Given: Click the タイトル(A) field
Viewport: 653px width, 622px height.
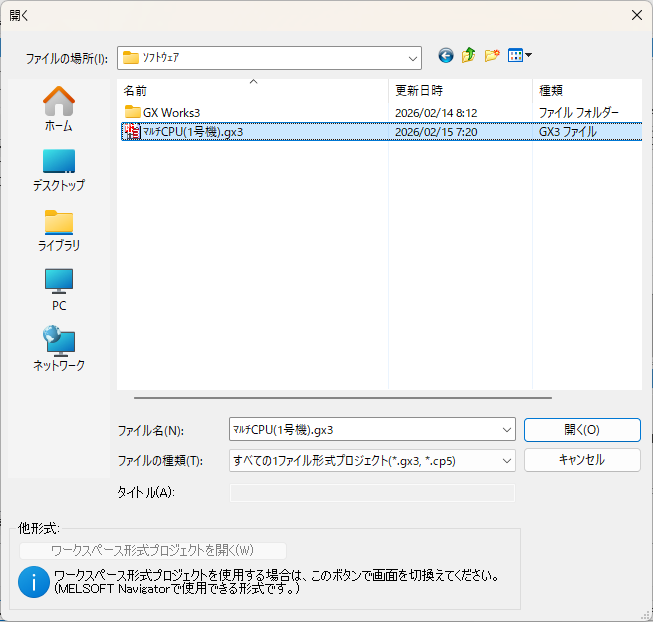Looking at the screenshot, I should (372, 493).
